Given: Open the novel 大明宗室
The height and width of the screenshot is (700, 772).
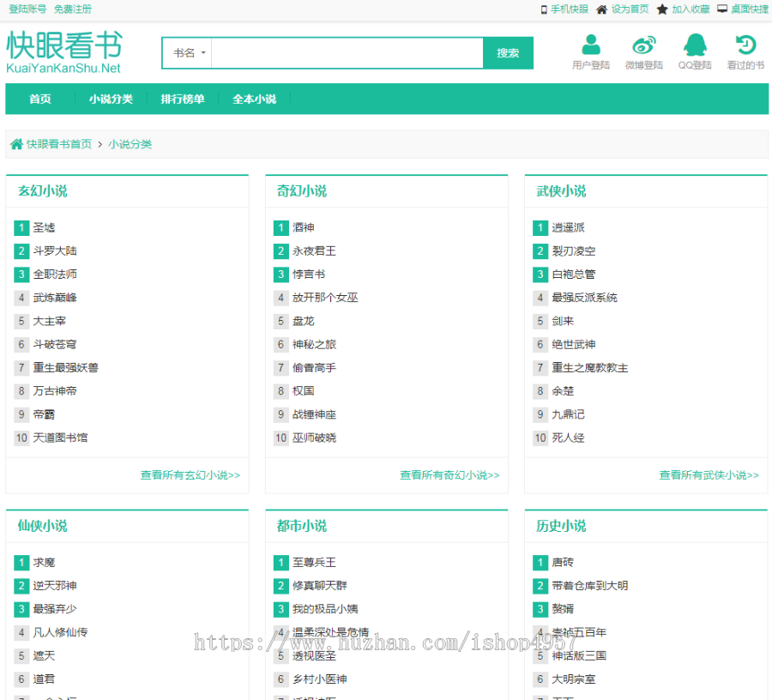Looking at the screenshot, I should click(x=574, y=679).
